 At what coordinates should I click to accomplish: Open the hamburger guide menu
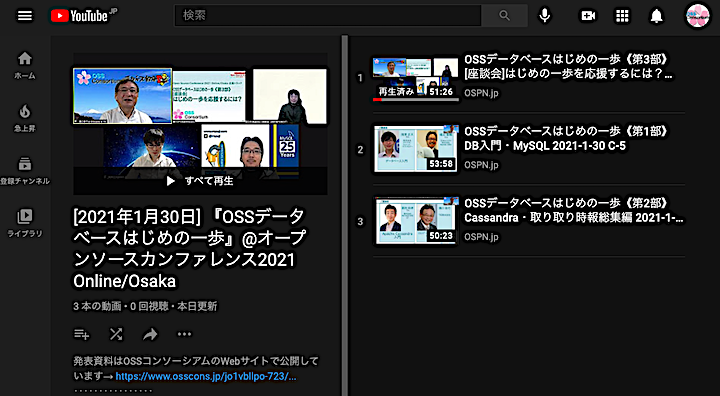click(x=25, y=16)
